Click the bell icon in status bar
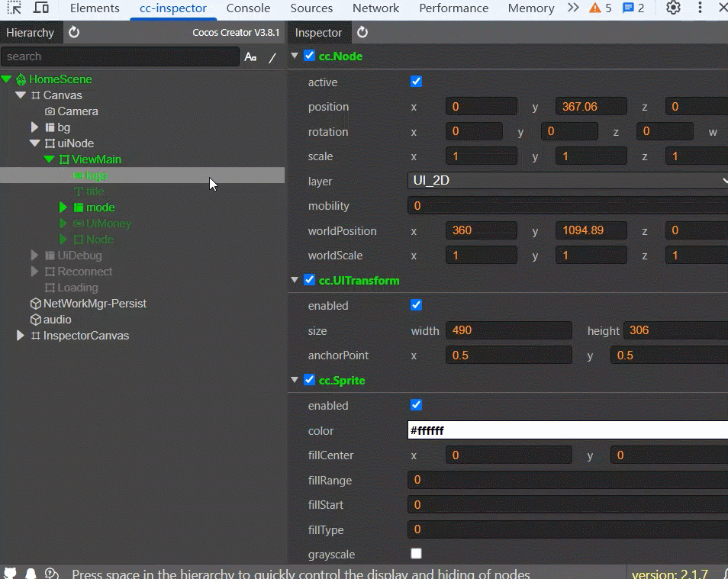 click(x=31, y=574)
